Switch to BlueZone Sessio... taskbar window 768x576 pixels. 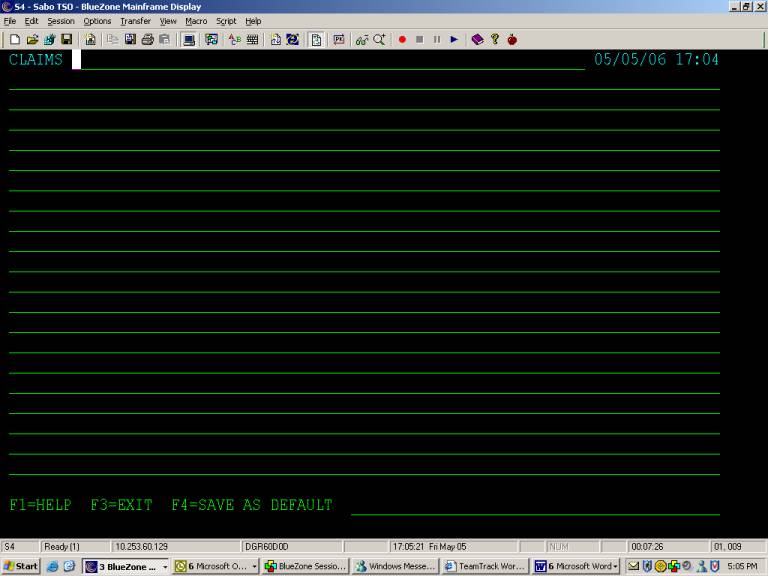tap(306, 567)
